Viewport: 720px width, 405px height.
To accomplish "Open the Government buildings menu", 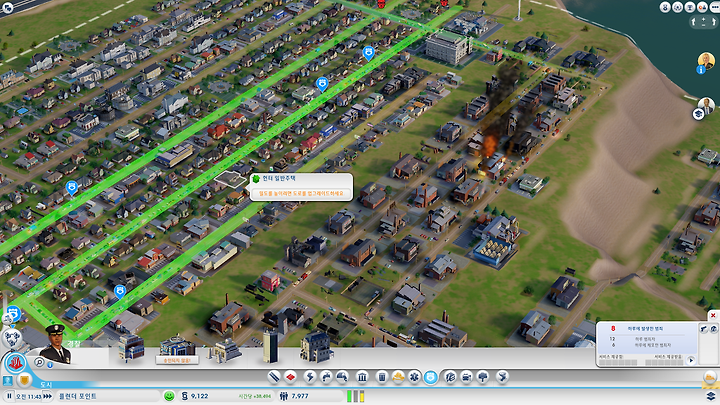I will click(362, 377).
